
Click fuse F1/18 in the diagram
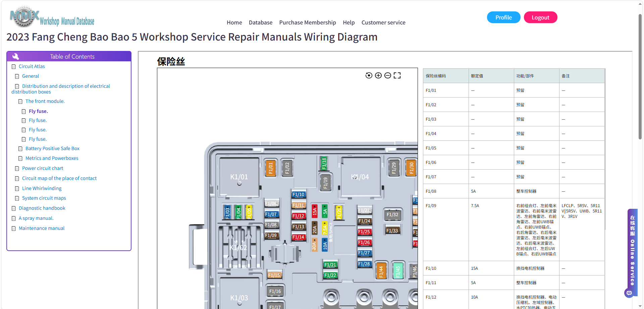[x=324, y=163]
